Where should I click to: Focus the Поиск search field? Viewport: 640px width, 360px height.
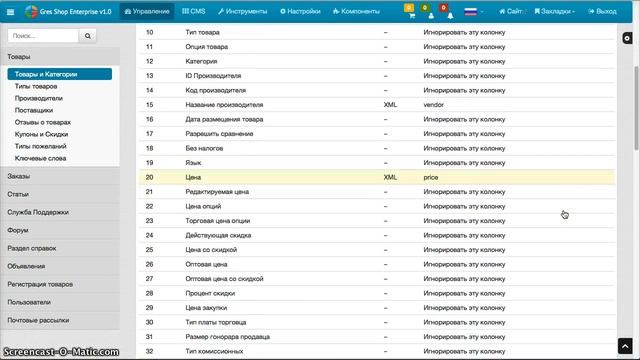pyautogui.click(x=43, y=36)
